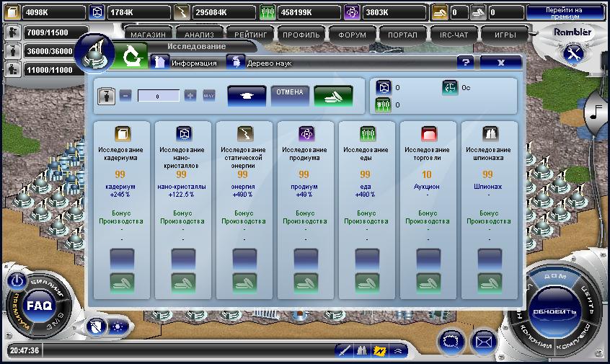
Task: Click the Исследование еды icon
Action: coord(368,134)
